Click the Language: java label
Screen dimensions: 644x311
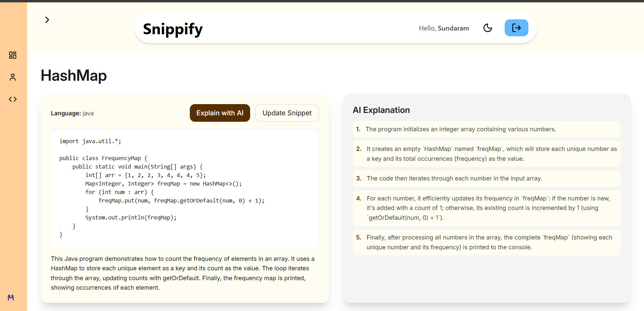point(72,113)
